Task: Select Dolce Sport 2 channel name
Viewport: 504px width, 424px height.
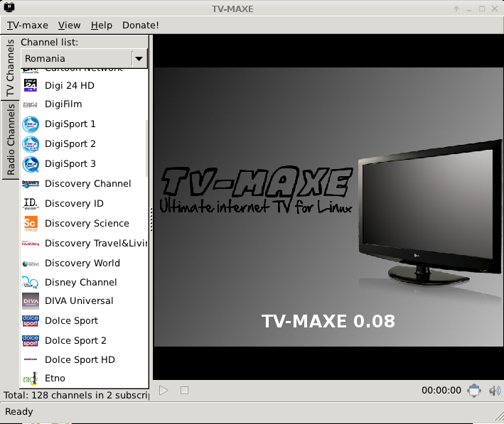Action: coord(75,340)
